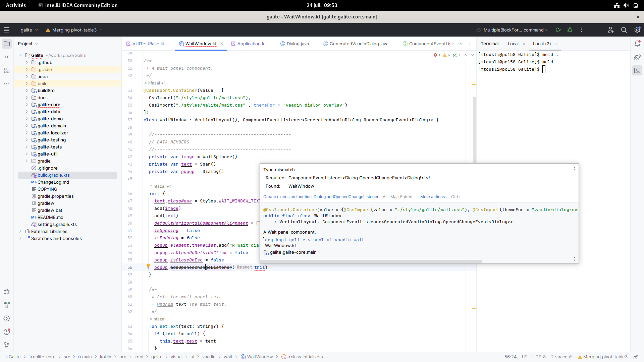Viewport: 644px width, 362px height.
Task: Click the More actions... link
Action: click(434, 197)
